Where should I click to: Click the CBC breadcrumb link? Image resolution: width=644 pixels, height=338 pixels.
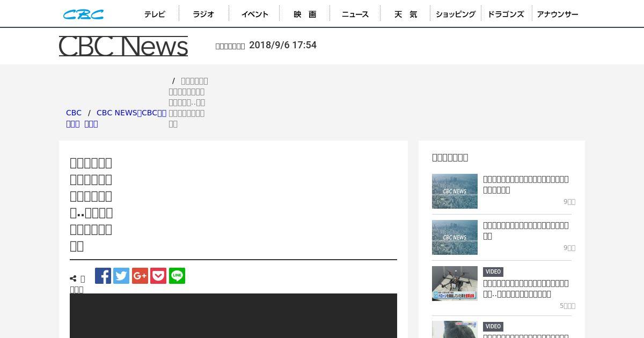click(x=74, y=113)
